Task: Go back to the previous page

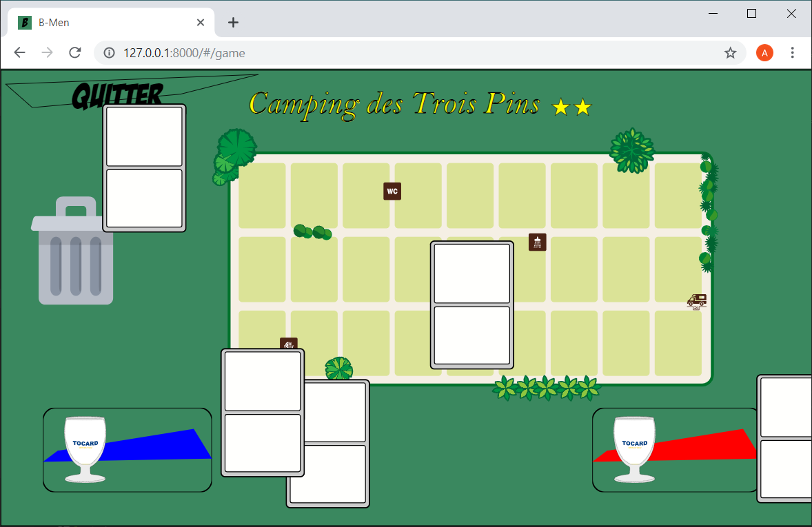Action: point(20,53)
